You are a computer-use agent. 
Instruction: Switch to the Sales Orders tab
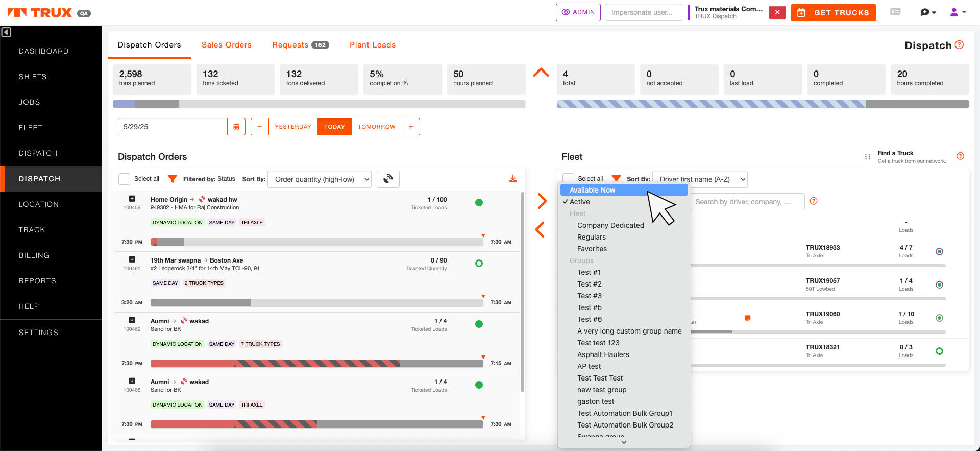pos(226,45)
